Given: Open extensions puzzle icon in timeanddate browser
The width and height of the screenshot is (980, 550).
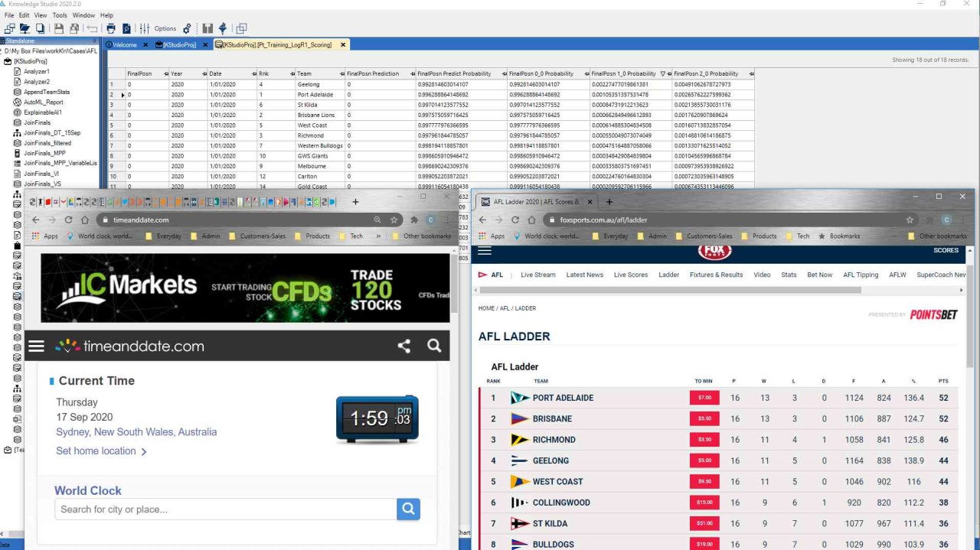Looking at the screenshot, I should (414, 220).
